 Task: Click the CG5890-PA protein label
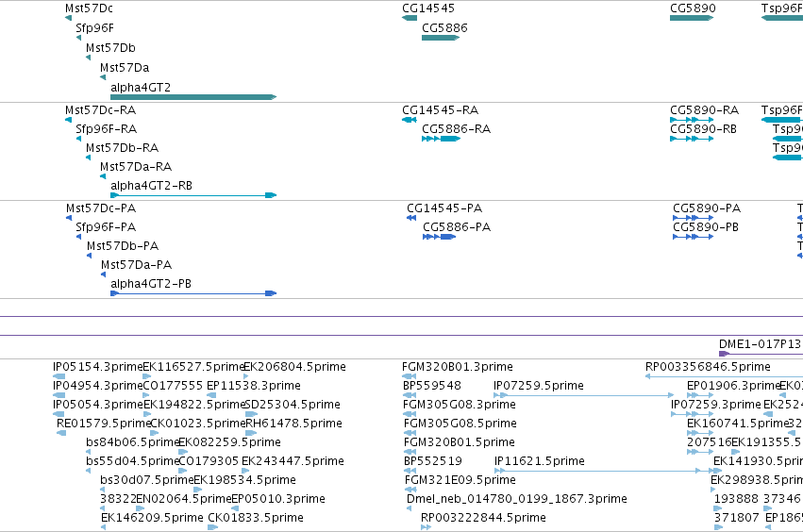pos(707,208)
